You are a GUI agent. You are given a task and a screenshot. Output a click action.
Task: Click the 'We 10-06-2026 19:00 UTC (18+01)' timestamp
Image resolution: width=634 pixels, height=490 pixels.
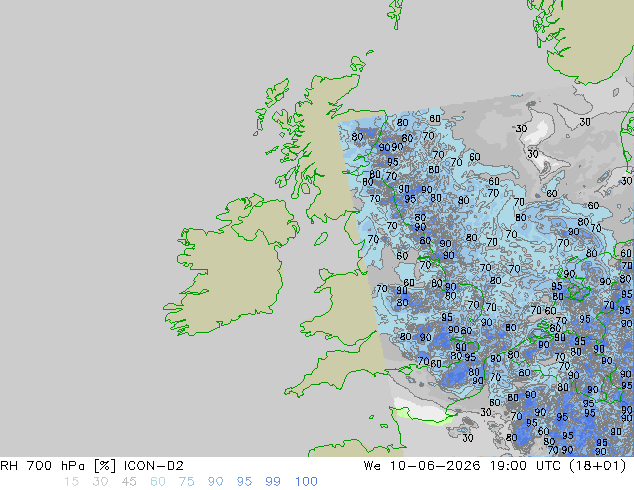[x=495, y=466]
